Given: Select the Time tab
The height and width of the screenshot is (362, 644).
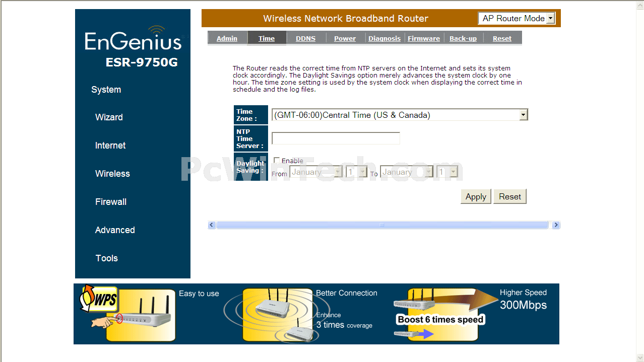Looking at the screenshot, I should pos(267,38).
